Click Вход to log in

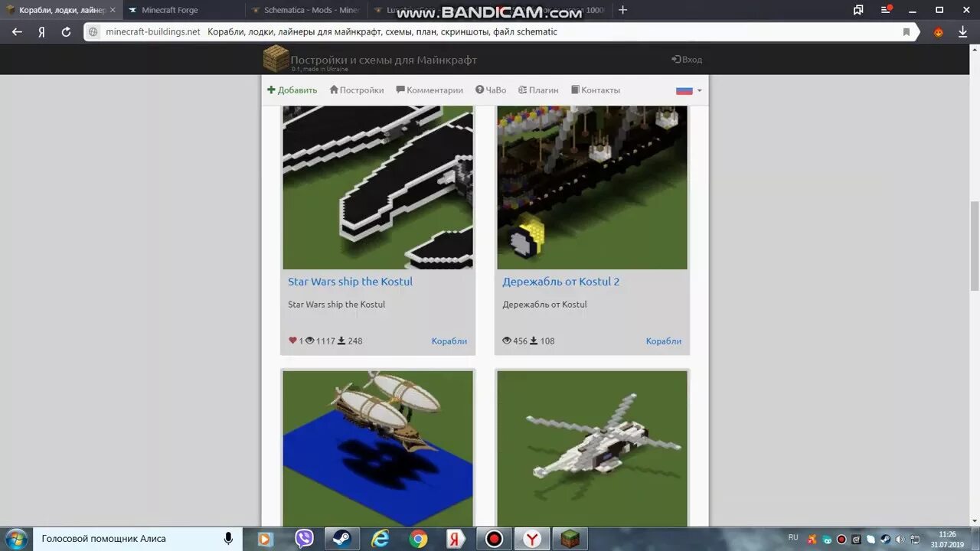pos(687,60)
